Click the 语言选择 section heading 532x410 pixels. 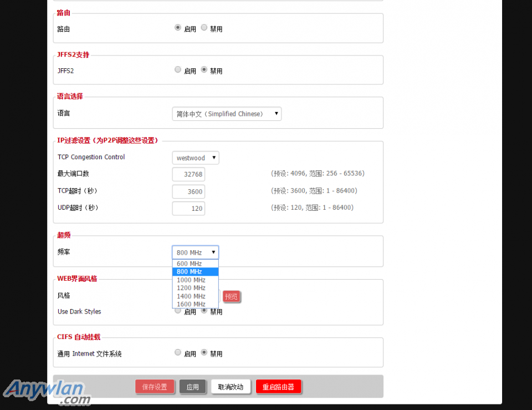click(70, 96)
